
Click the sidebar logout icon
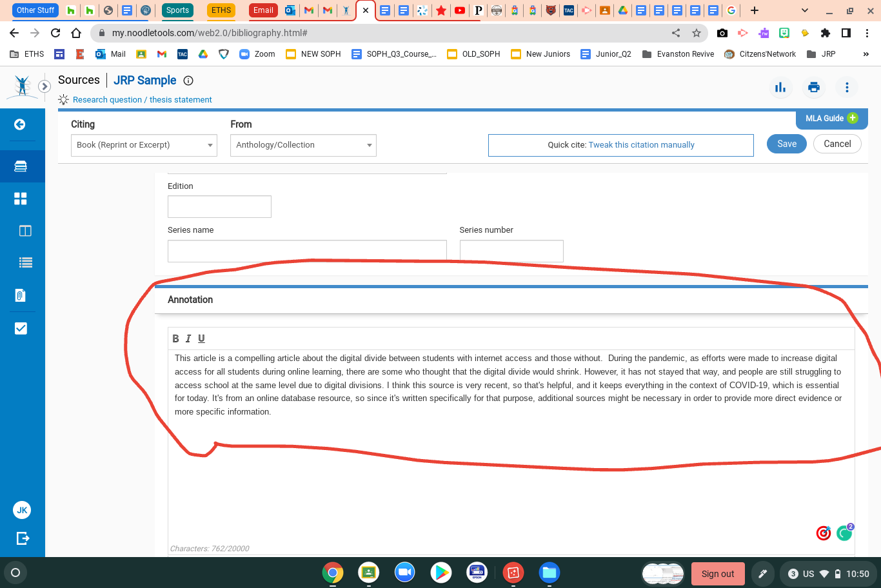[23, 538]
